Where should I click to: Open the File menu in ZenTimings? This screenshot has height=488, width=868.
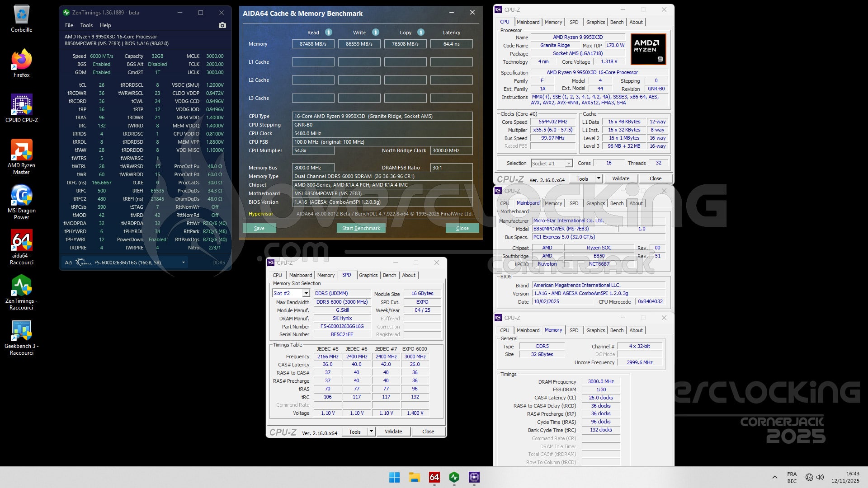(x=69, y=25)
